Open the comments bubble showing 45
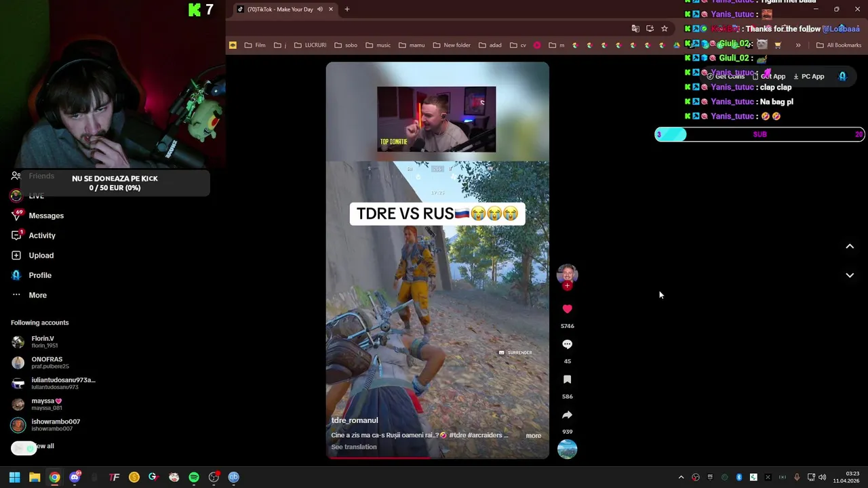Screen dimensions: 868x488 tap(567, 344)
